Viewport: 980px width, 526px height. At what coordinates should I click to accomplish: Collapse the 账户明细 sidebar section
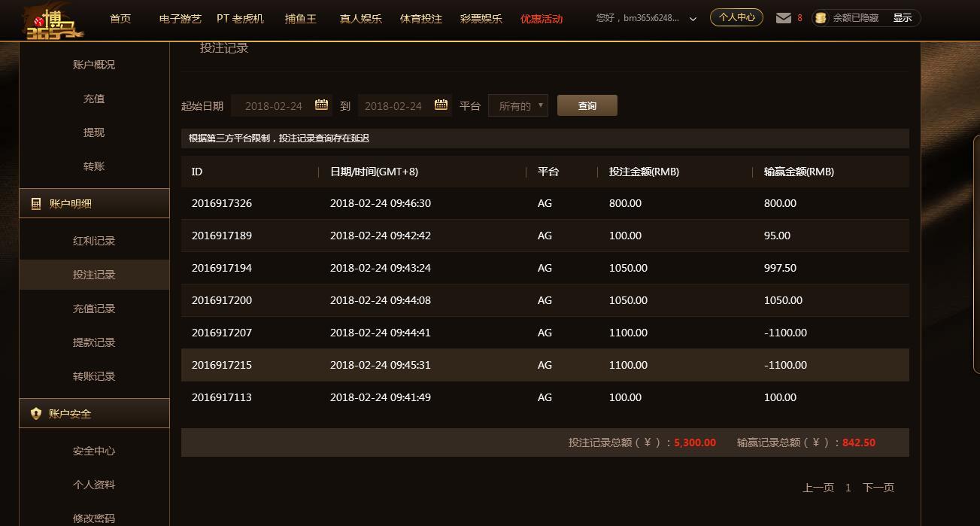94,204
